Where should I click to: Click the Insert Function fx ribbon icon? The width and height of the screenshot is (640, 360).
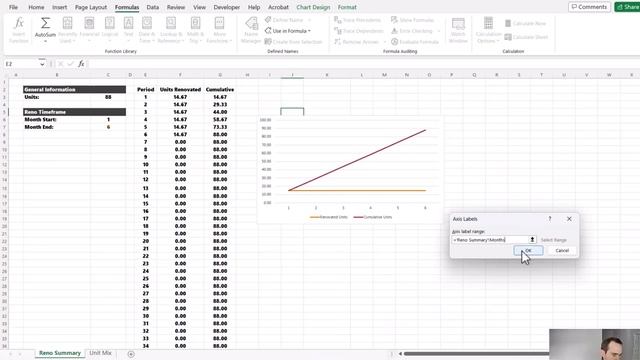[19, 30]
